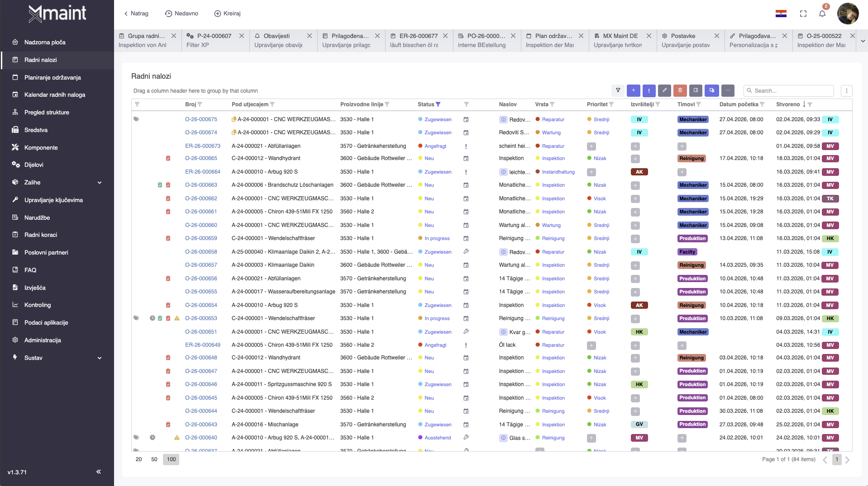Open work order O-26-000675 link
The height and width of the screenshot is (486, 868).
pos(201,119)
